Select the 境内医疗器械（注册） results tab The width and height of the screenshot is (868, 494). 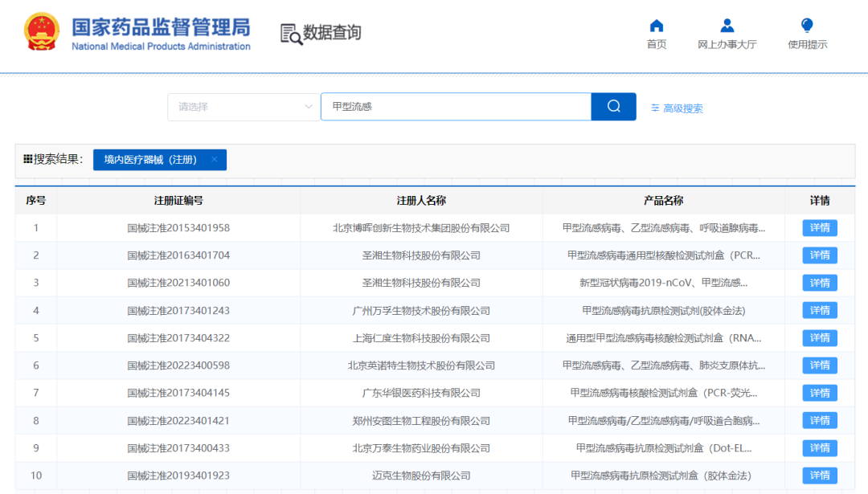tap(151, 160)
